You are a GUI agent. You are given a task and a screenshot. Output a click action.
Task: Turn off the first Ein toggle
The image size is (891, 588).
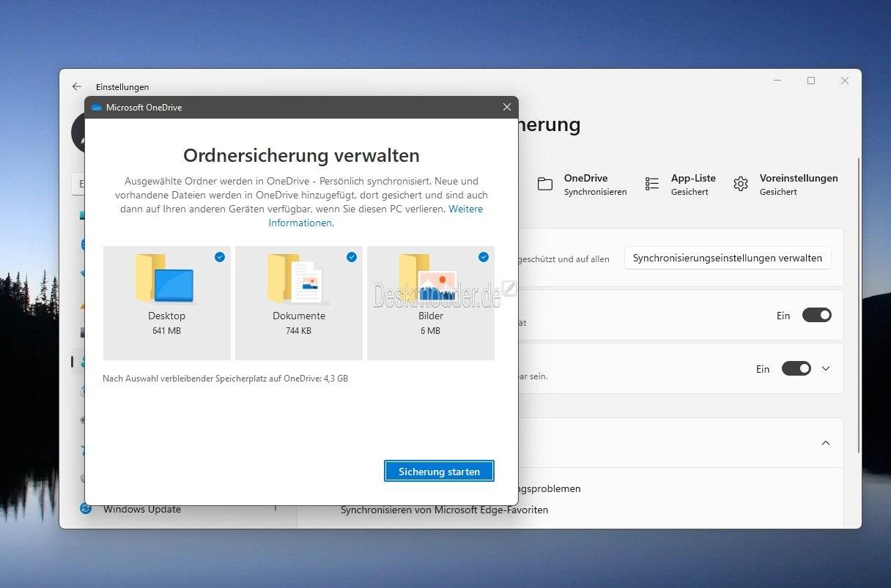tap(816, 315)
